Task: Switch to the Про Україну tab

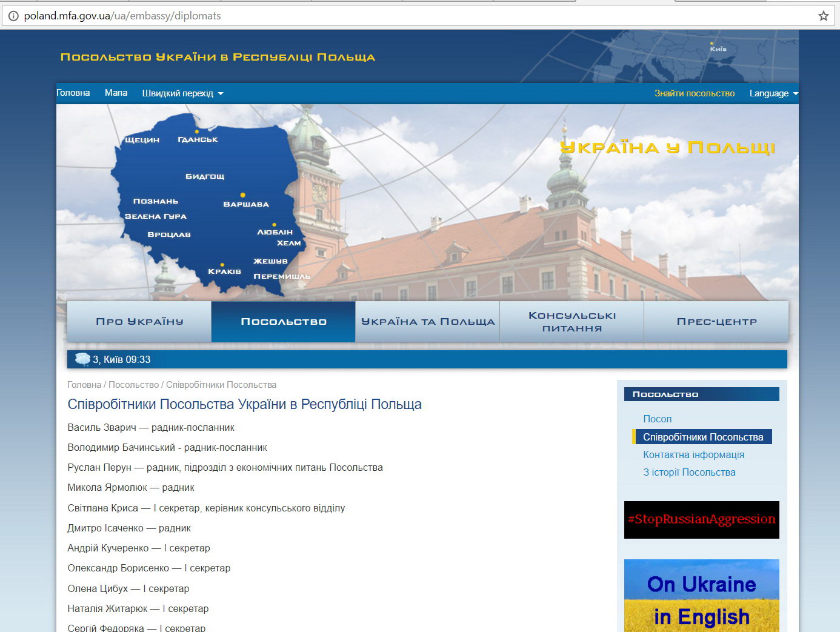Action: 139,322
